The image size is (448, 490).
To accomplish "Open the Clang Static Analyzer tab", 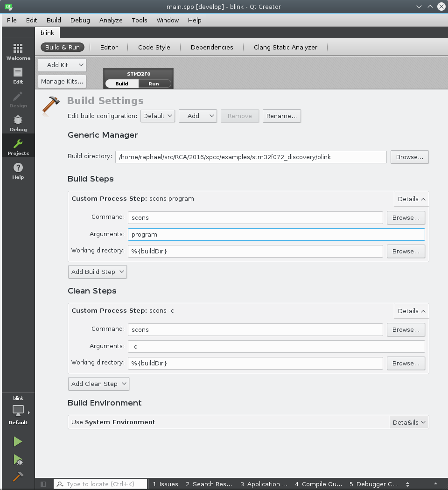I will 286,47.
